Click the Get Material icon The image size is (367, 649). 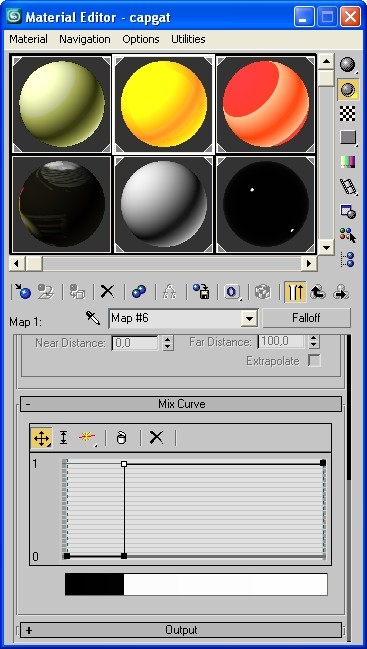tap(22, 292)
